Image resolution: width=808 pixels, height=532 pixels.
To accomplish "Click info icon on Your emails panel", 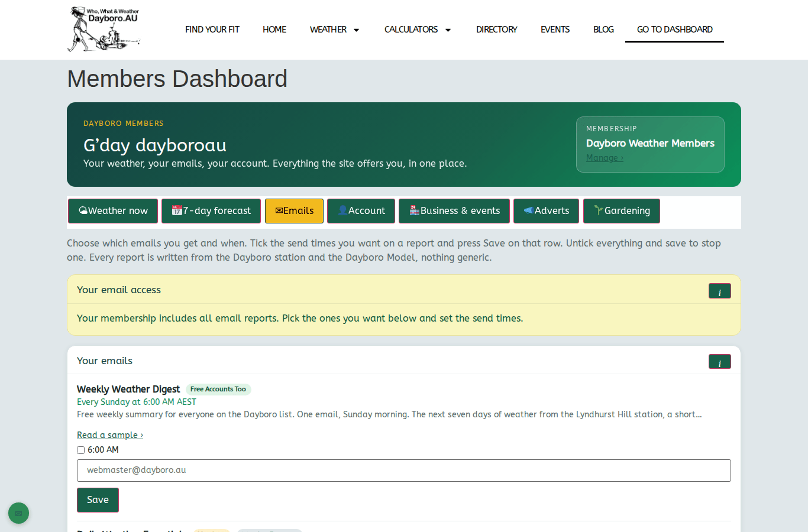I will (719, 362).
